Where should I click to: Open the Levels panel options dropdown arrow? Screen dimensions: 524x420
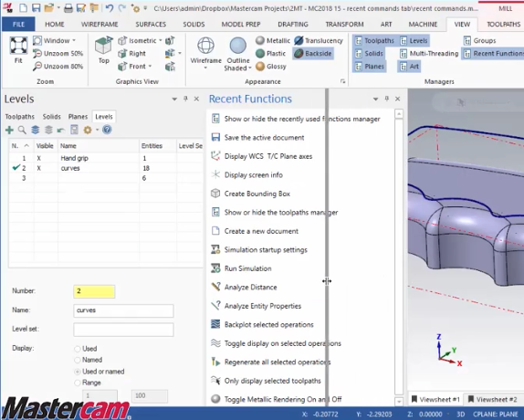[x=174, y=99]
